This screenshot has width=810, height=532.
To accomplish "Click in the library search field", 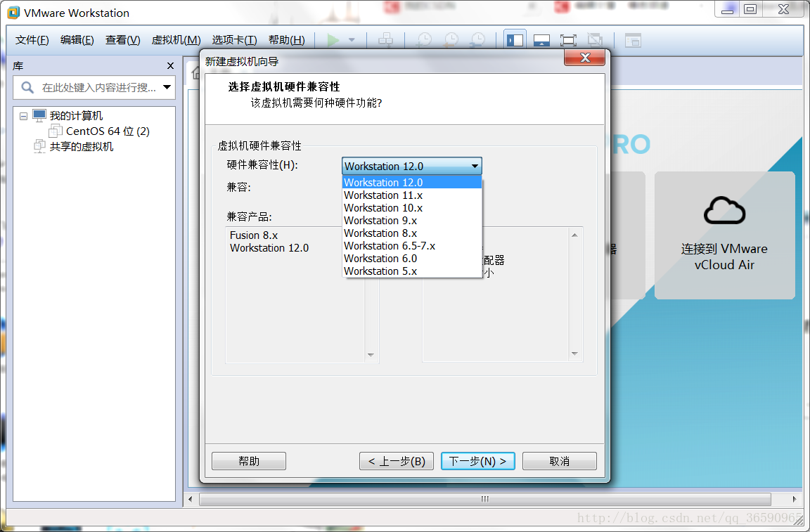I will (98, 87).
